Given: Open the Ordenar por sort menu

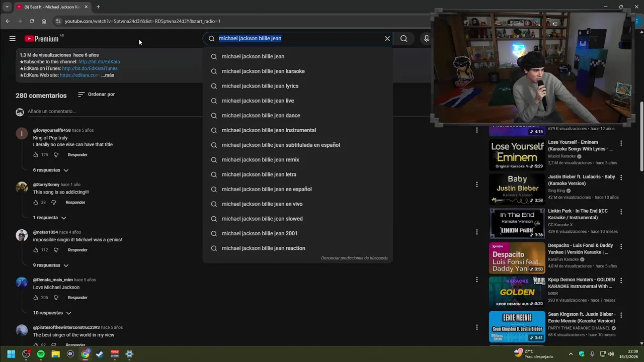Looking at the screenshot, I should click(96, 95).
